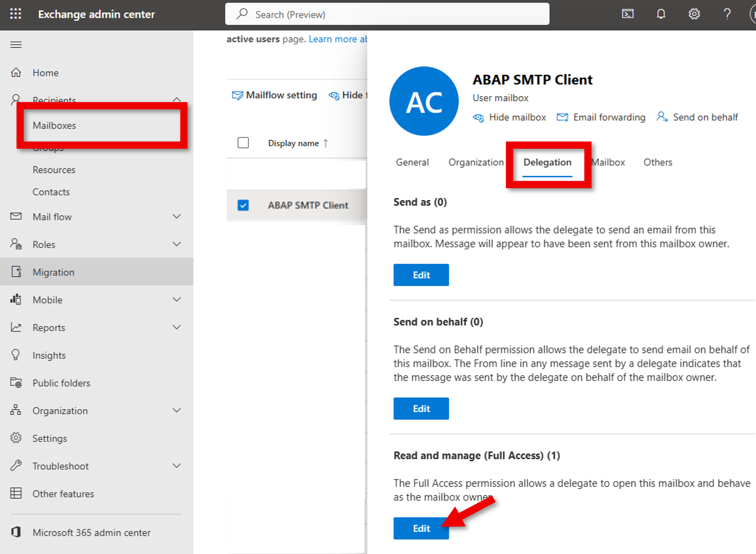Open the app launcher waffle icon
The width and height of the screenshot is (756, 554).
click(x=15, y=14)
